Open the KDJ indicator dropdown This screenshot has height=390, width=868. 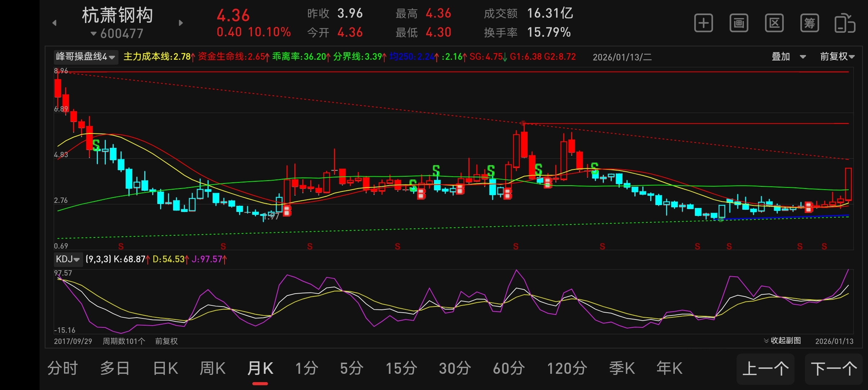(x=68, y=259)
